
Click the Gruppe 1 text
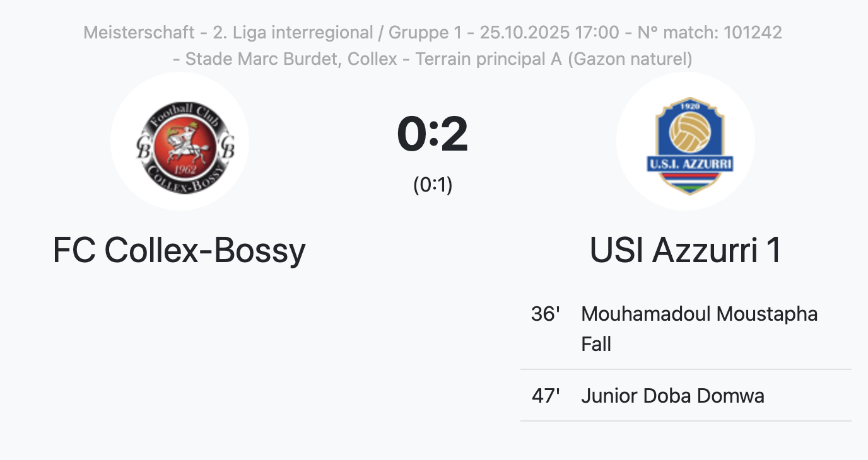coord(425,32)
